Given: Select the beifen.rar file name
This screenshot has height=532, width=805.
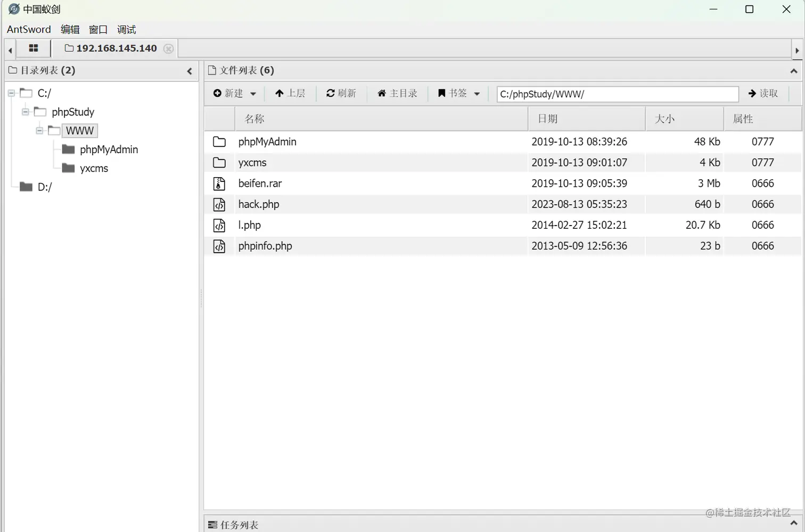Looking at the screenshot, I should coord(260,183).
